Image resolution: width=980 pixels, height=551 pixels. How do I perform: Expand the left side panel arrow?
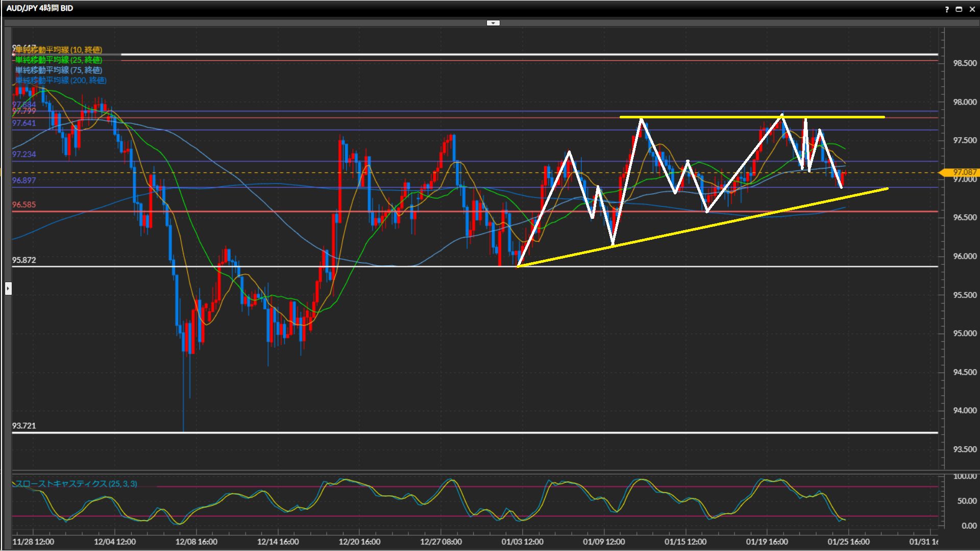click(x=8, y=289)
